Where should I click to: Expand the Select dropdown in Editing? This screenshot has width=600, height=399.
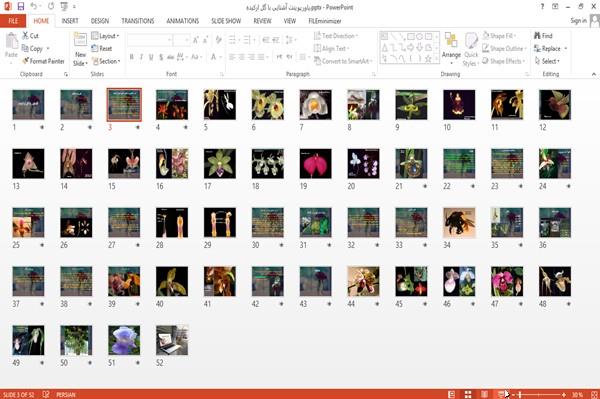tap(547, 61)
